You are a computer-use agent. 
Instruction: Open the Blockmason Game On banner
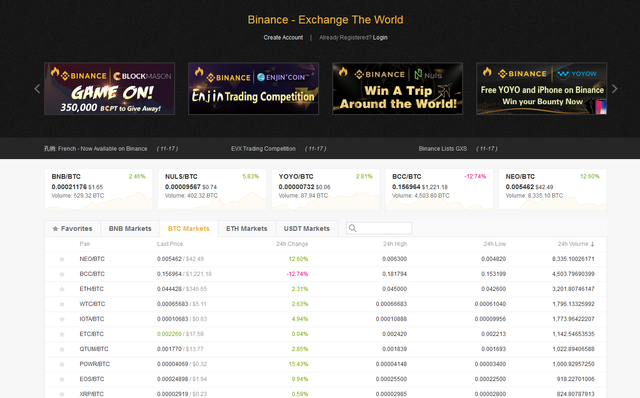[x=109, y=89]
